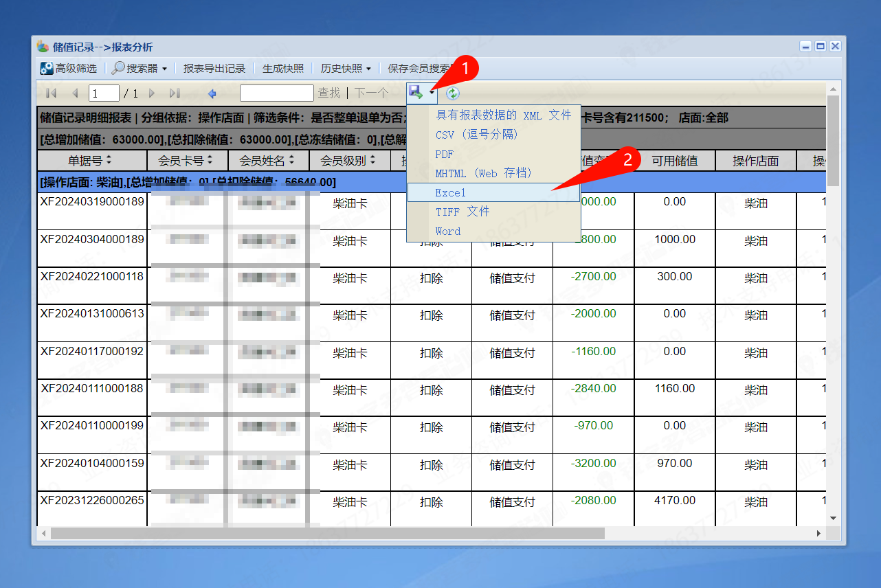Maximize the 报表分析 window
Screen dimensions: 881x588
point(821,46)
